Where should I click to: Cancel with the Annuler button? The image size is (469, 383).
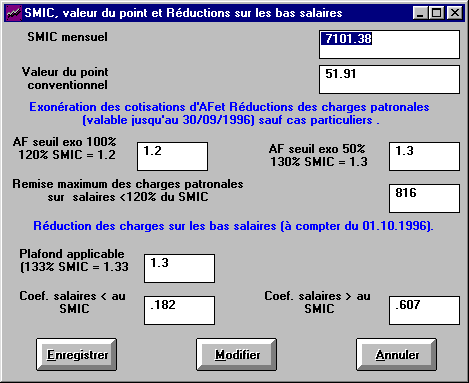(397, 355)
